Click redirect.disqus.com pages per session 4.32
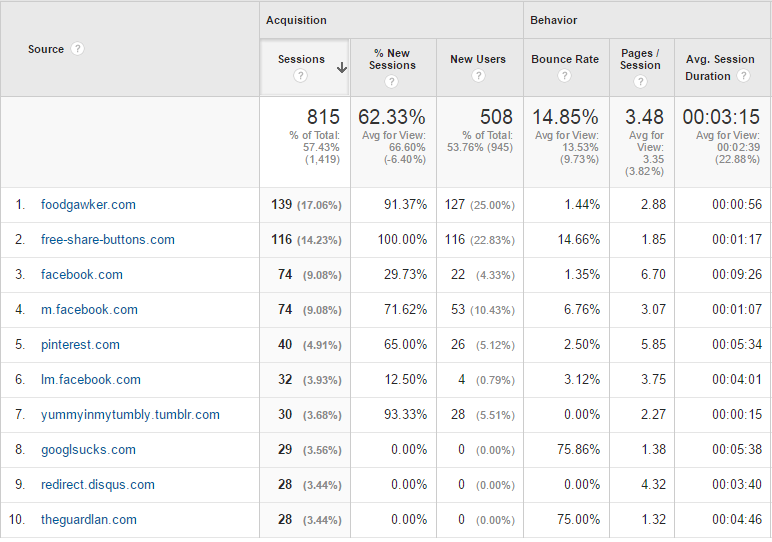Screen dimensions: 772x542 653,484
